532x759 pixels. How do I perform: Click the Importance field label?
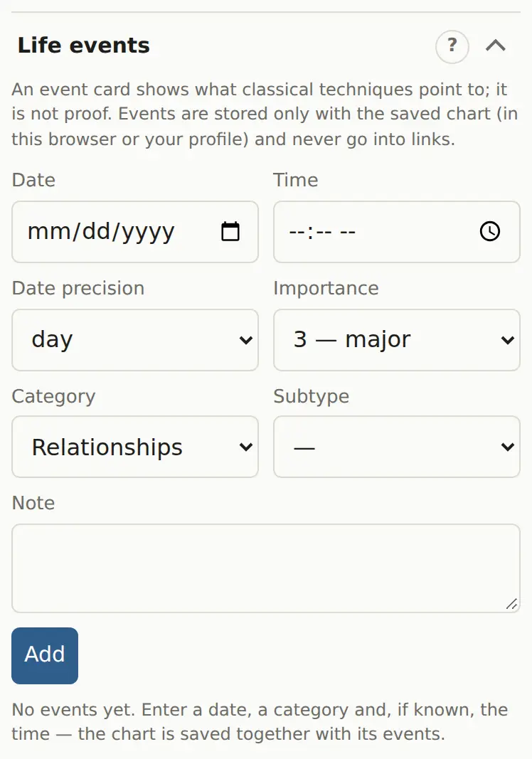click(x=326, y=289)
